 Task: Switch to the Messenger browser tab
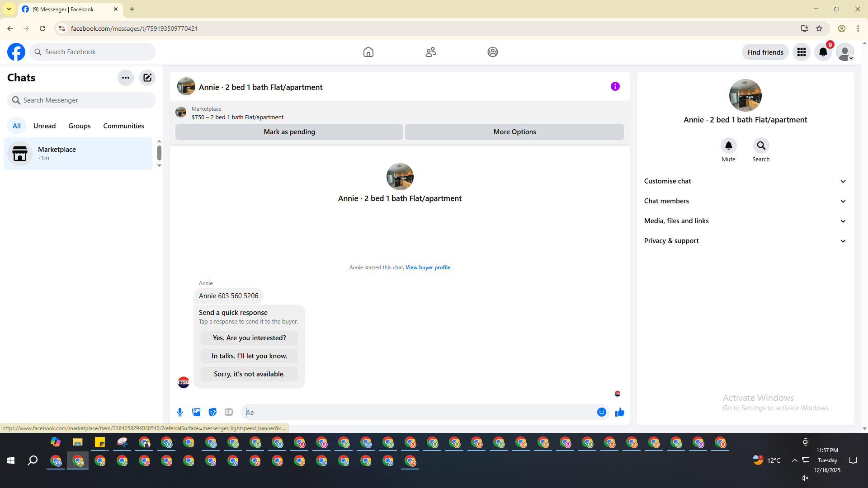pyautogui.click(x=70, y=9)
